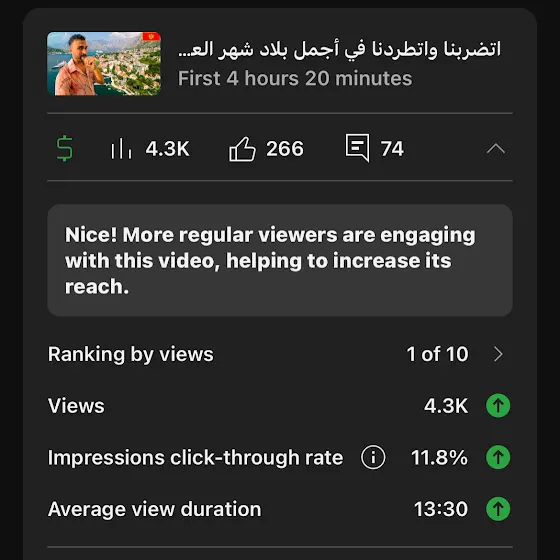Click the Impressions click-through rate label
Viewport: 560px width, 560px height.
[195, 458]
